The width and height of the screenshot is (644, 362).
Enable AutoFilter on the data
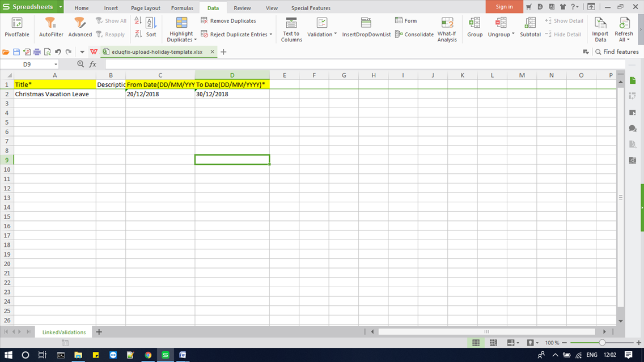pyautogui.click(x=51, y=27)
